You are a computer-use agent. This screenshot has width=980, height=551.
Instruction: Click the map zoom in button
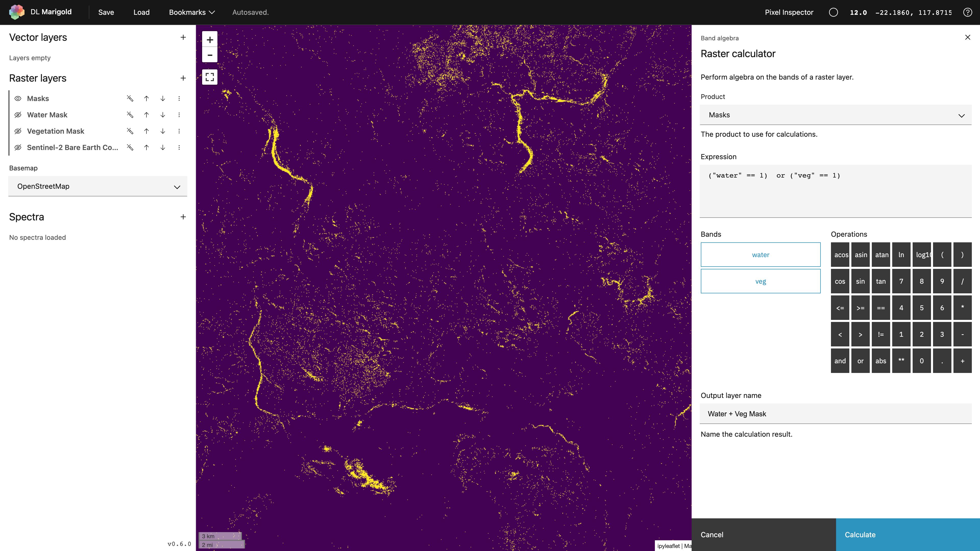[210, 40]
